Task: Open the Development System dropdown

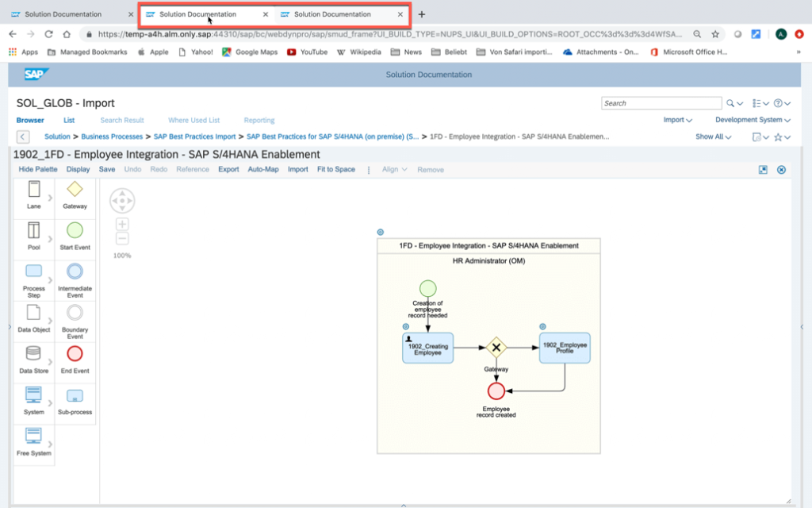Action: tap(753, 120)
